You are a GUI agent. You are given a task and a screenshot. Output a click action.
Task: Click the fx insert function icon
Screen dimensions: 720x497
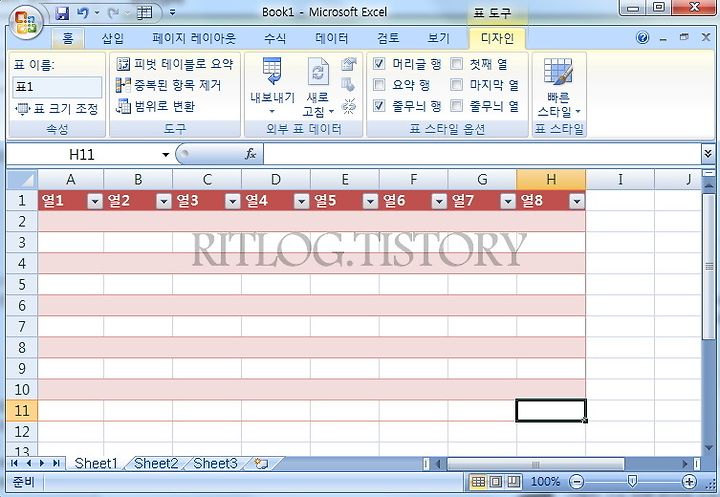[x=250, y=154]
